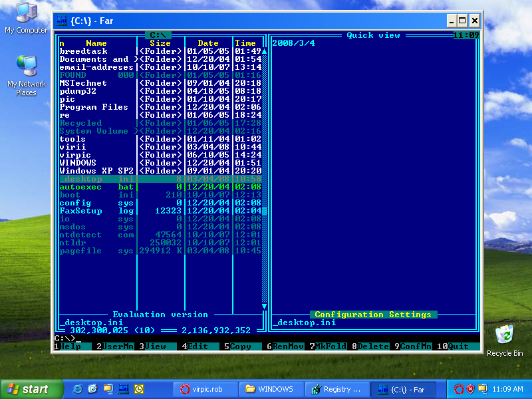
Task: Launch Outlook Express from Quick Launch
Action: [92, 389]
